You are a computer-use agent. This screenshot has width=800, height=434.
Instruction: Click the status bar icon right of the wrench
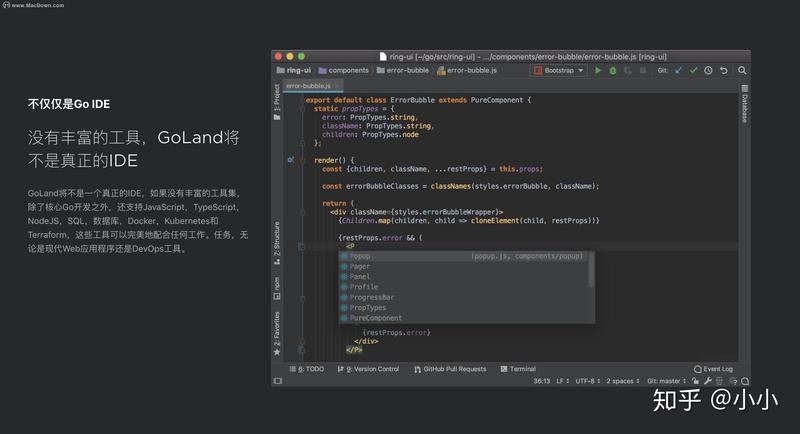(x=719, y=381)
